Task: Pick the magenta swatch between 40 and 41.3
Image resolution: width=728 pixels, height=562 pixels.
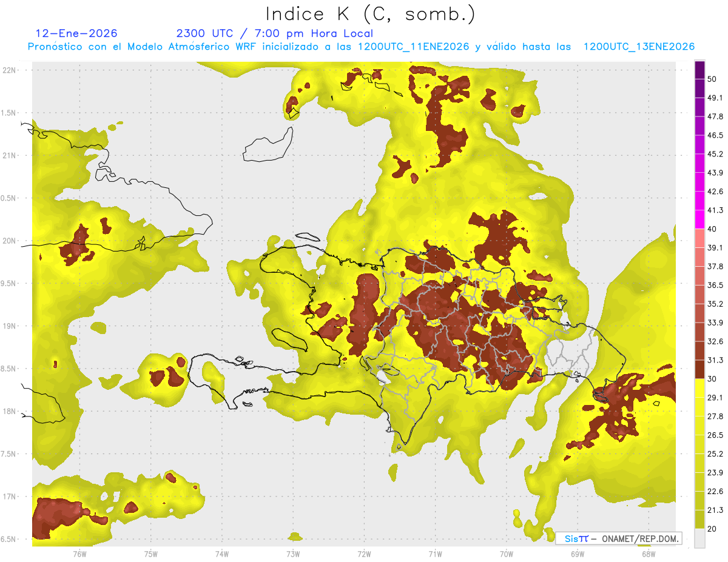Action: (699, 219)
